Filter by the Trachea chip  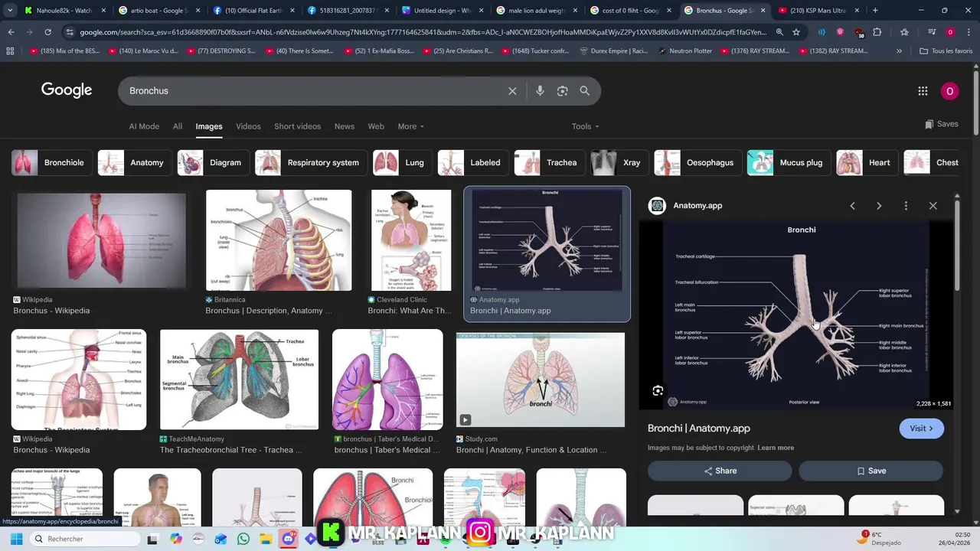click(548, 162)
